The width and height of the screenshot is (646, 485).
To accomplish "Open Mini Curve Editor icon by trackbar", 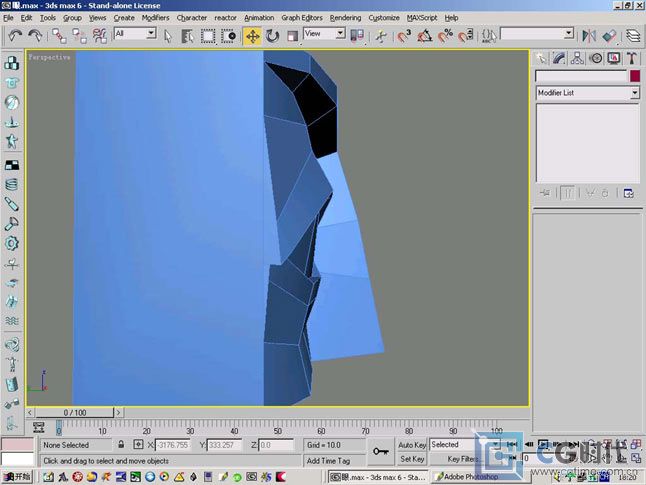I will click(38, 427).
